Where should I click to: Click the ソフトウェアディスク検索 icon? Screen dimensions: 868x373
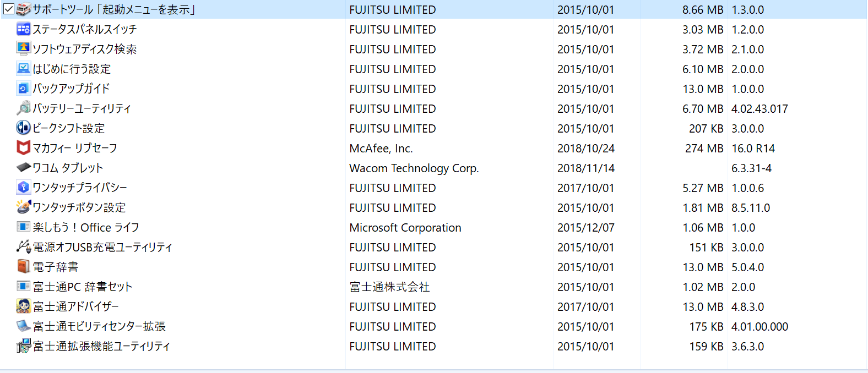click(x=23, y=49)
